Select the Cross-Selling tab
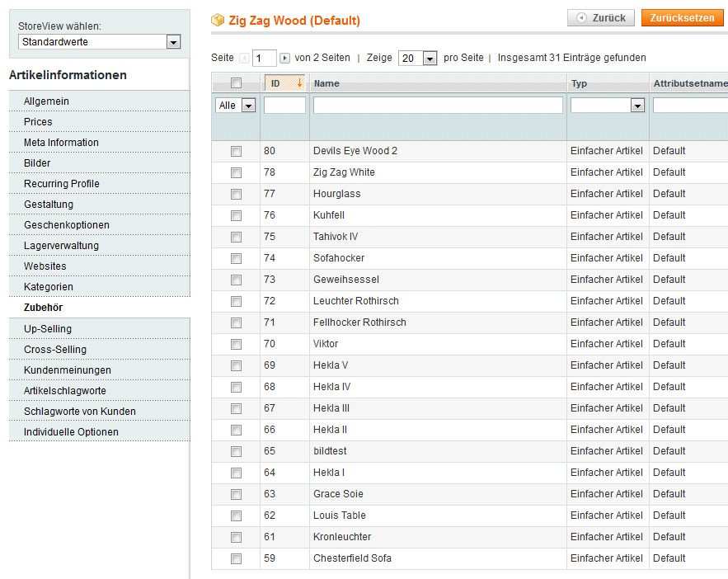The height and width of the screenshot is (579, 728). point(100,349)
